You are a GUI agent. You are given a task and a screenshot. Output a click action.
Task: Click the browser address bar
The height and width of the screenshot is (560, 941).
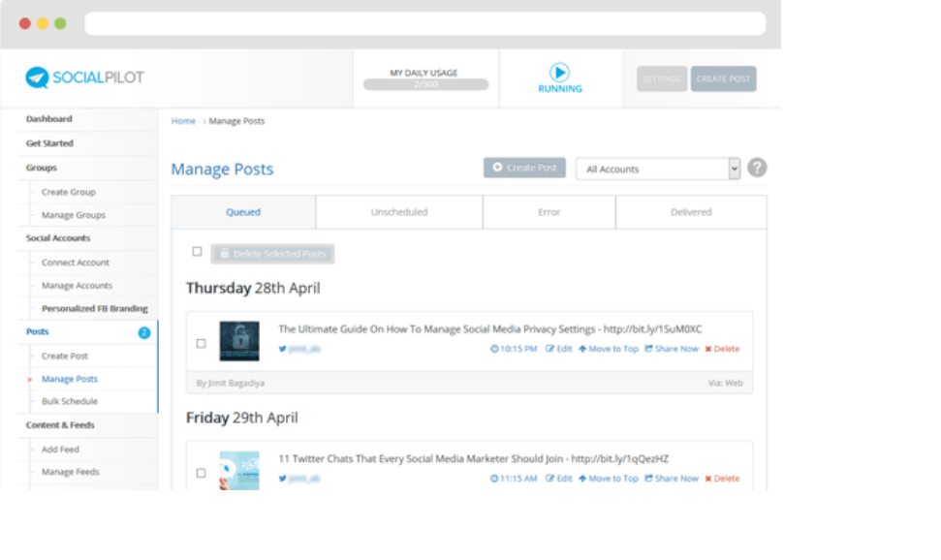424,23
